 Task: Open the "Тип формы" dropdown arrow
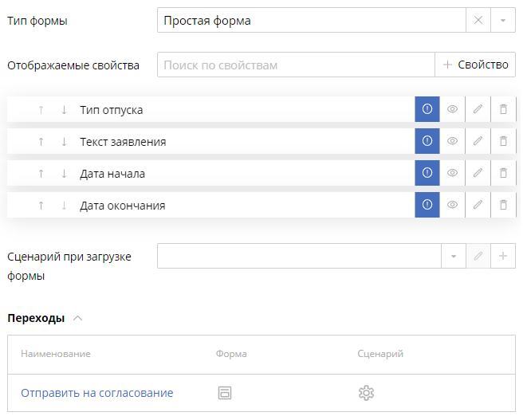(x=503, y=21)
